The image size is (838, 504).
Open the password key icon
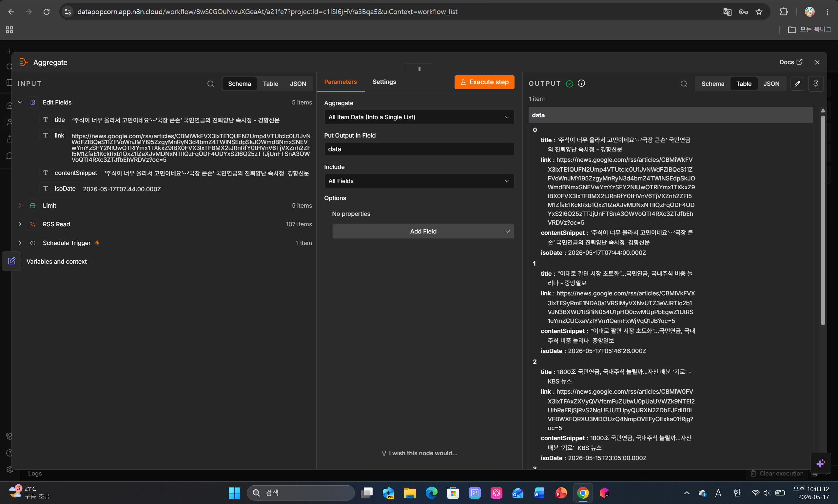coord(743,11)
